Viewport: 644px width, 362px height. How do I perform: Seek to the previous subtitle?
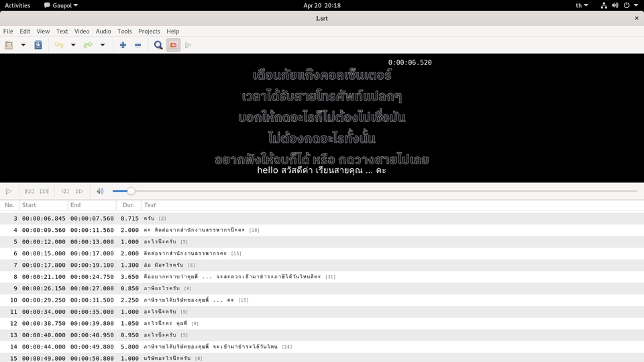click(x=29, y=191)
